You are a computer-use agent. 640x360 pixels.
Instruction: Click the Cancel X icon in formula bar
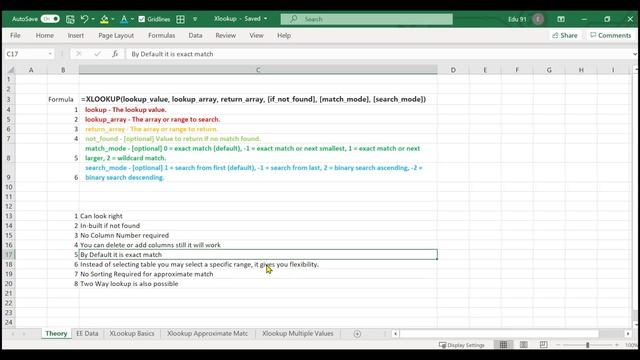point(79,54)
